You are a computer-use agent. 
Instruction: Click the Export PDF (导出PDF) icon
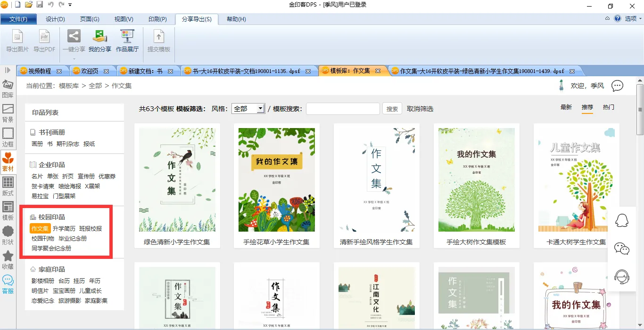coord(44,37)
